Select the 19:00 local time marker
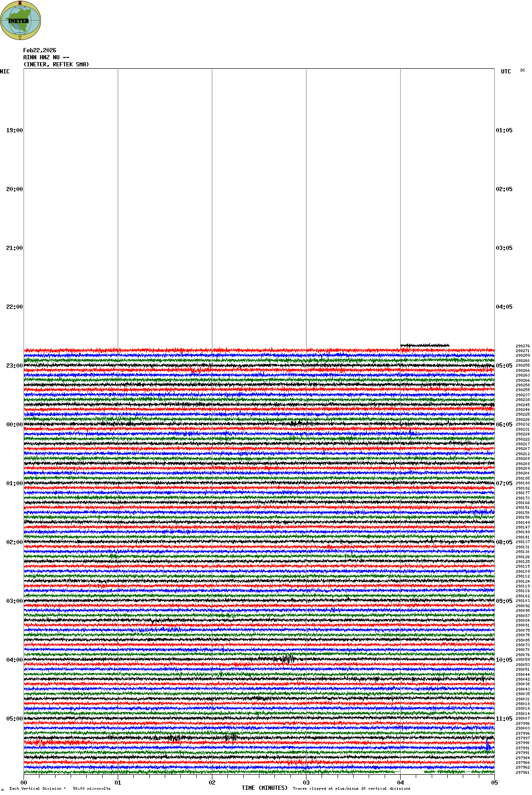Screen dimensions: 532x795 coord(14,130)
